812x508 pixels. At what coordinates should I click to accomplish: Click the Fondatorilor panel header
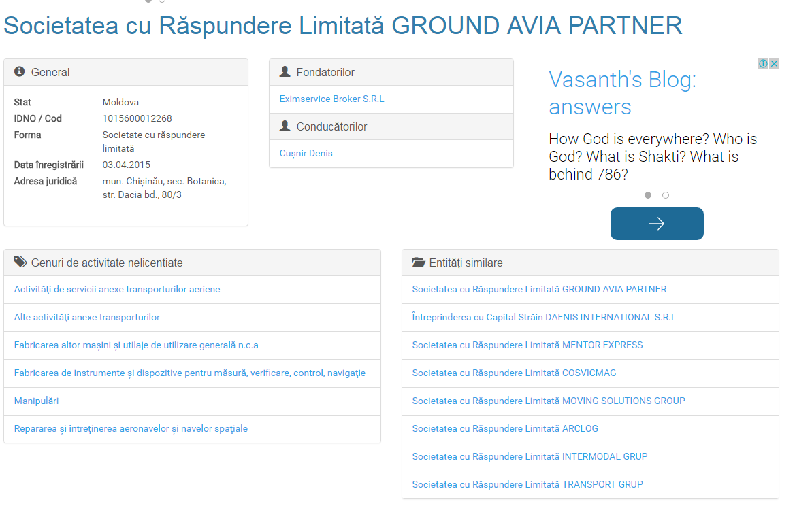click(391, 72)
